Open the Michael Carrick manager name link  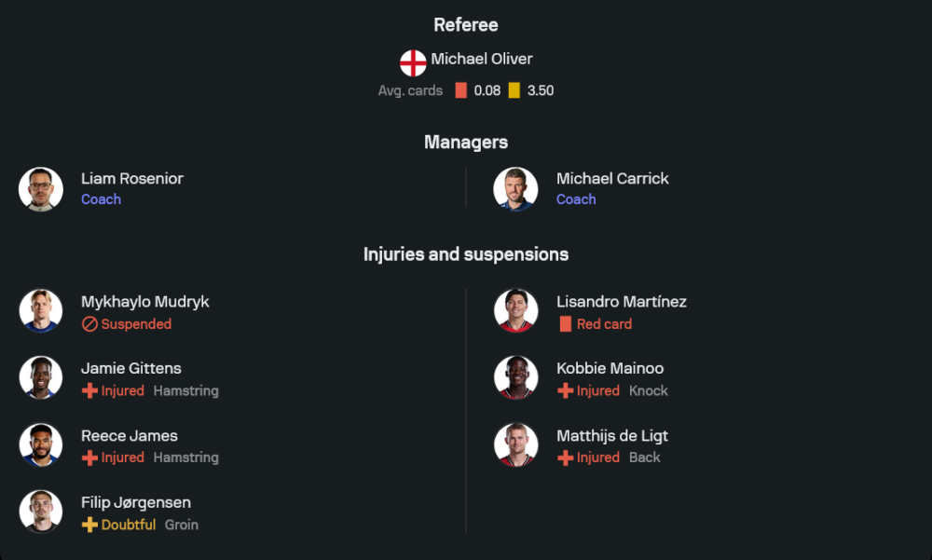(612, 178)
